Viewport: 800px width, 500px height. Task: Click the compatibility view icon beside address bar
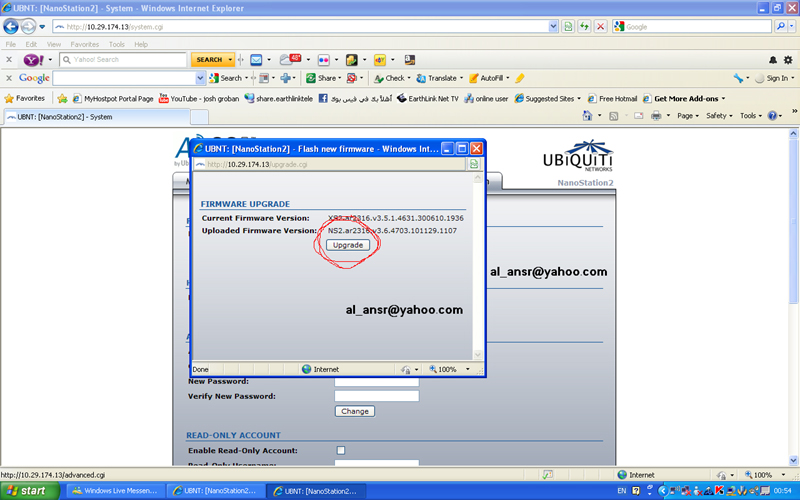[568, 27]
